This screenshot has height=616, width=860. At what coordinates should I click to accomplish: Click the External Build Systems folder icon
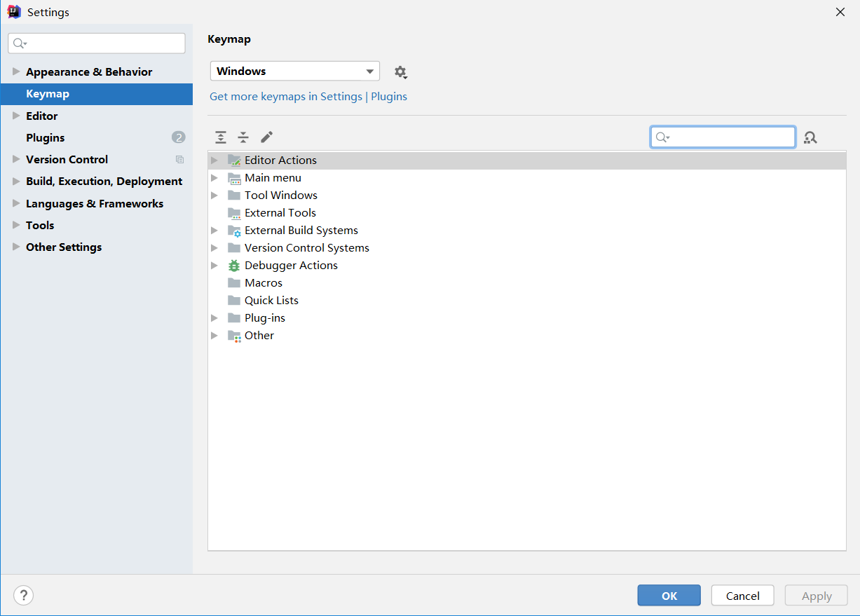(234, 230)
